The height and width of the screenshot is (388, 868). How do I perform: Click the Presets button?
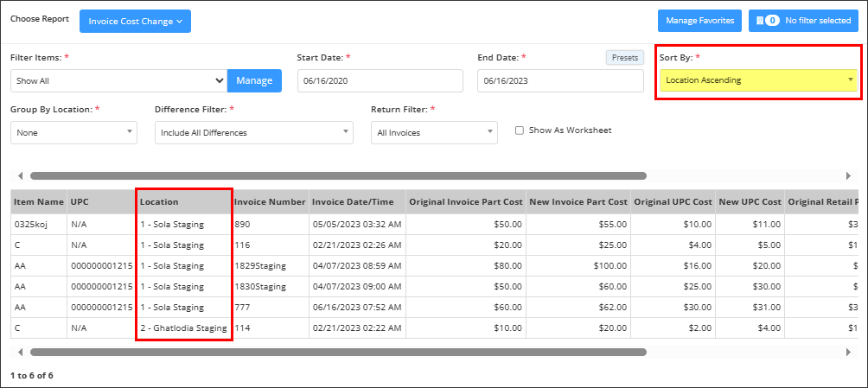click(625, 58)
